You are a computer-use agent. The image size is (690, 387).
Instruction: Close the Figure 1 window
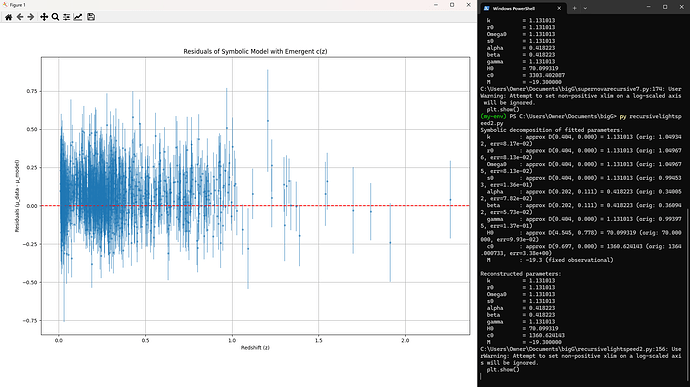coord(468,5)
